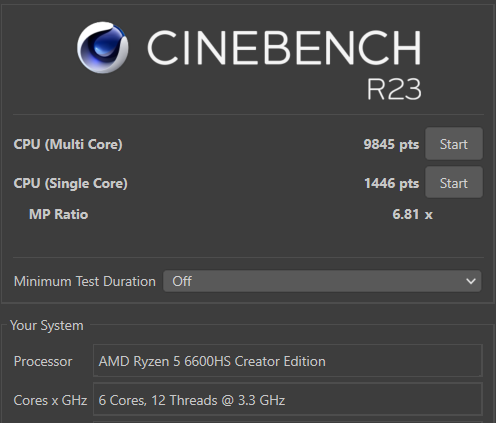496x423 pixels.
Task: Click the R23 version text
Action: pos(394,89)
